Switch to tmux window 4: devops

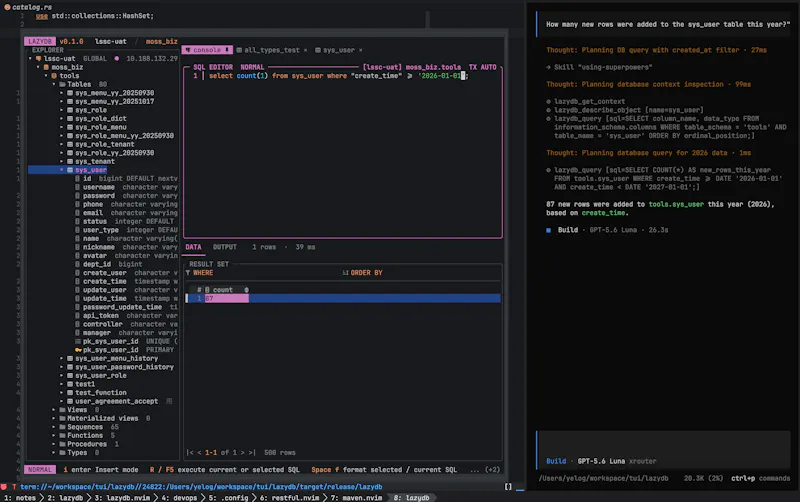click(x=179, y=498)
